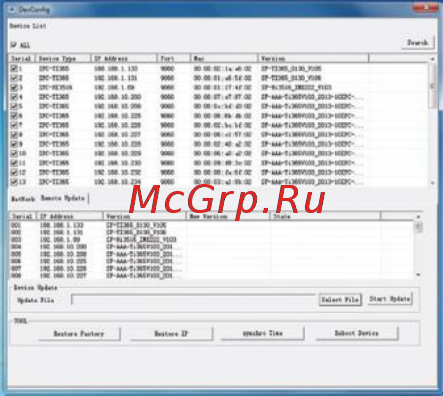Viewport: 443px width, 396px height.
Task: Toggle checkbox of device serial 13
Action: tap(14, 182)
